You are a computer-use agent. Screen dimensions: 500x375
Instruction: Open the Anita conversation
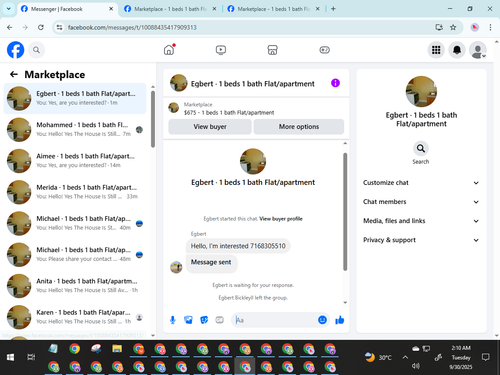(75, 286)
